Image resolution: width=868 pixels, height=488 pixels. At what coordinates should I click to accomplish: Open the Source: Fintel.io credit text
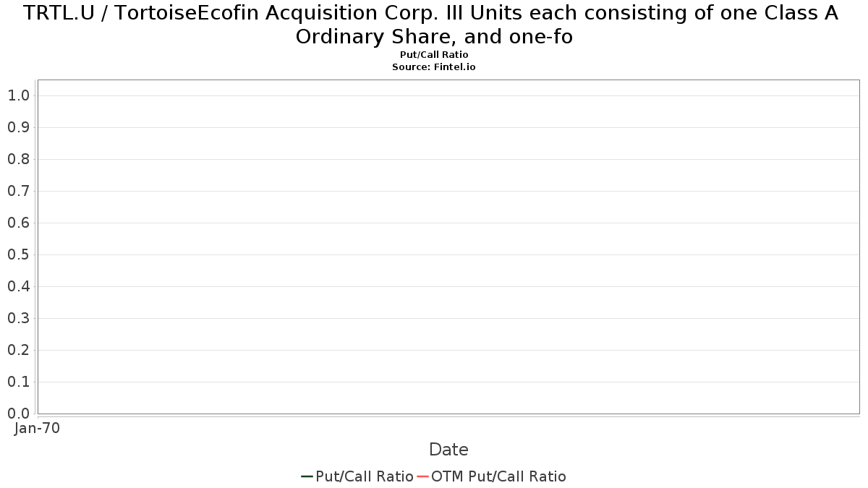pyautogui.click(x=434, y=67)
